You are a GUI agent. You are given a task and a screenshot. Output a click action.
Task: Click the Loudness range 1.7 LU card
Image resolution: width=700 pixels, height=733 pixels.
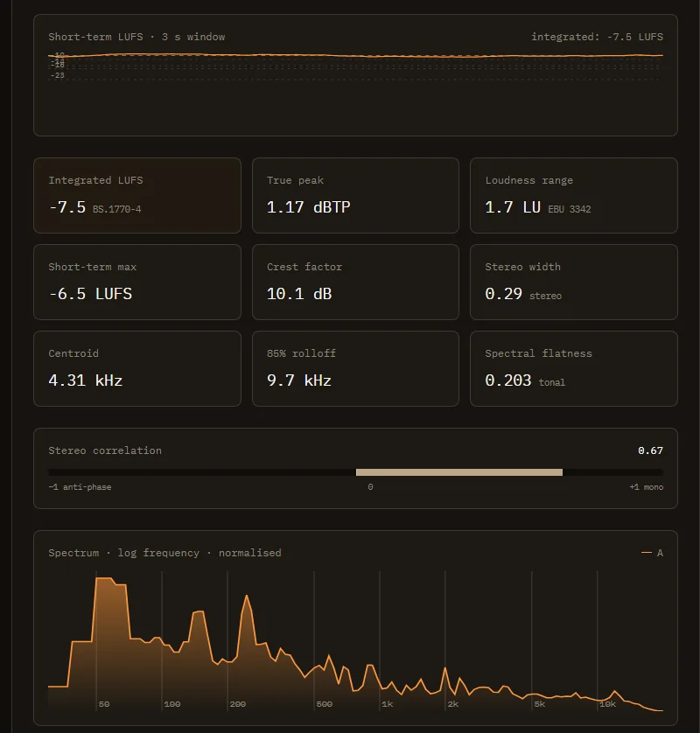click(x=574, y=195)
